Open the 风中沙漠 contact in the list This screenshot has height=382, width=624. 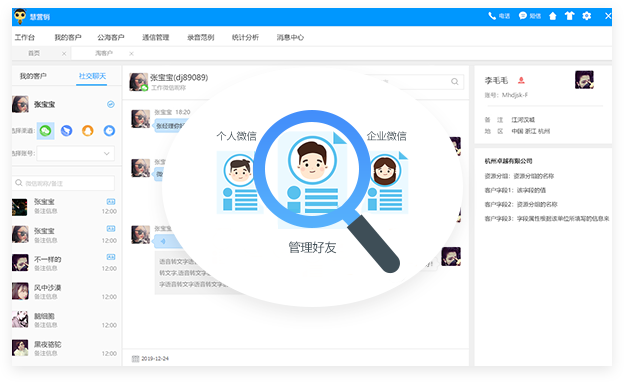(x=64, y=292)
